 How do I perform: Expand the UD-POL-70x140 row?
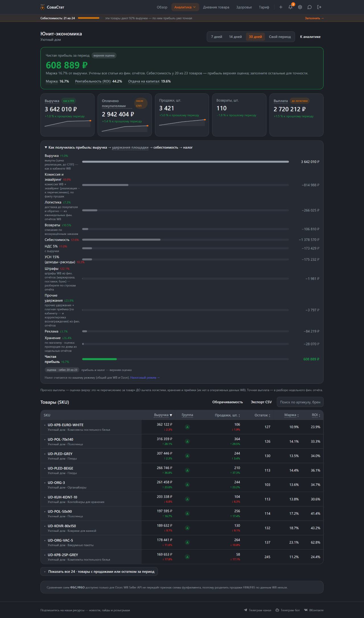(45, 440)
